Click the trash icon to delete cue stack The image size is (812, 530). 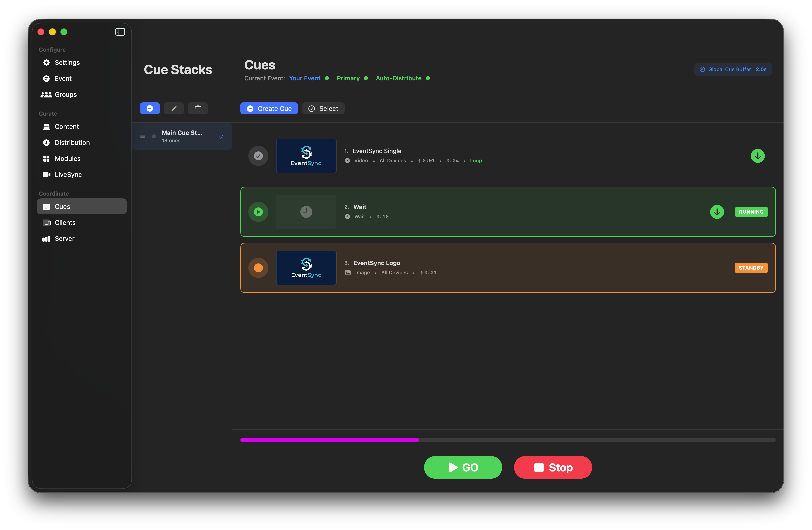tap(198, 108)
